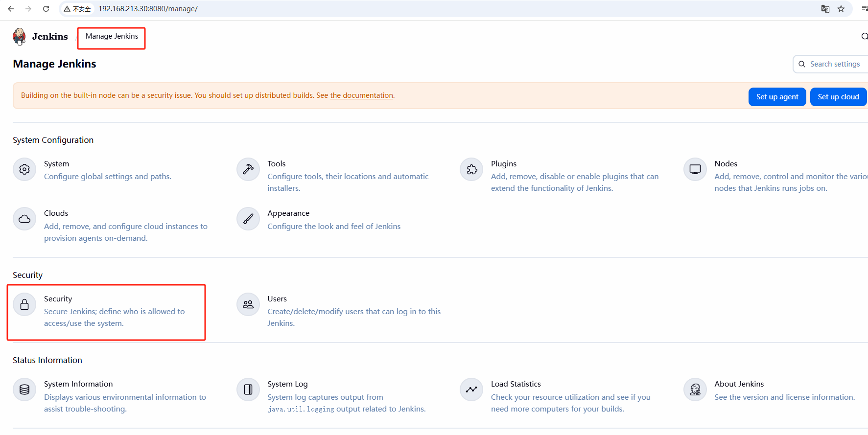Open the Nodes monitor icon
This screenshot has width=868, height=435.
[695, 169]
